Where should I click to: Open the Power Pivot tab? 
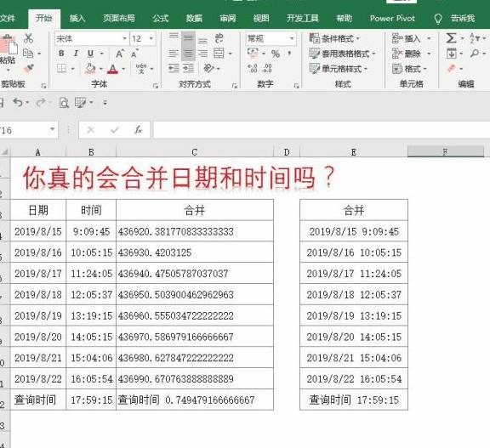392,19
